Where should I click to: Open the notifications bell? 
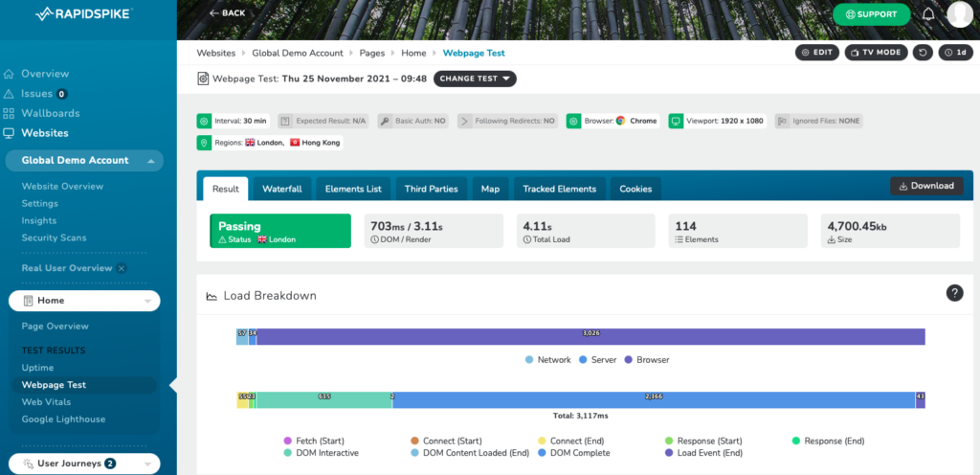pos(928,13)
